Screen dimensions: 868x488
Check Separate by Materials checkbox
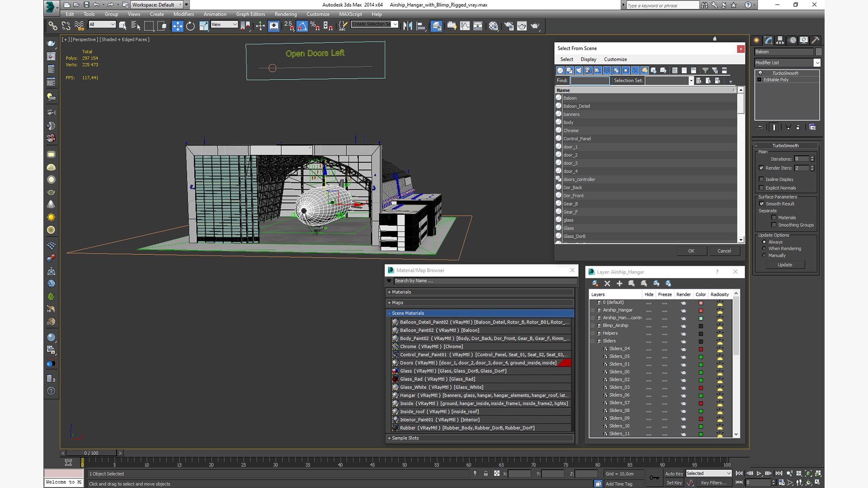tap(774, 218)
